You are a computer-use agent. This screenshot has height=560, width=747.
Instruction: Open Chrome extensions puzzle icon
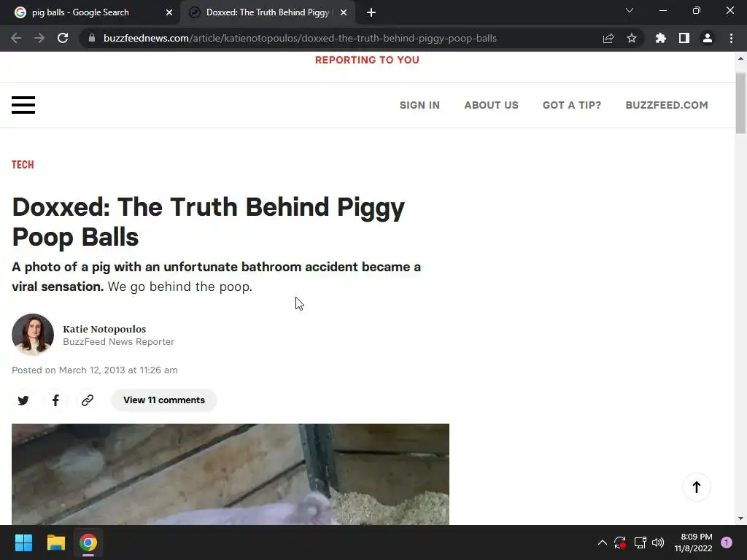coord(660,38)
